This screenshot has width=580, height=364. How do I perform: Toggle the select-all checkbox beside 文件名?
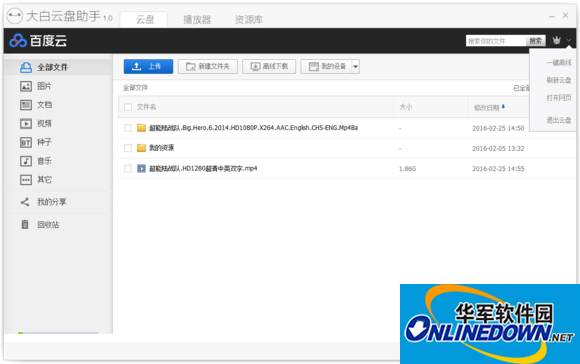point(128,107)
